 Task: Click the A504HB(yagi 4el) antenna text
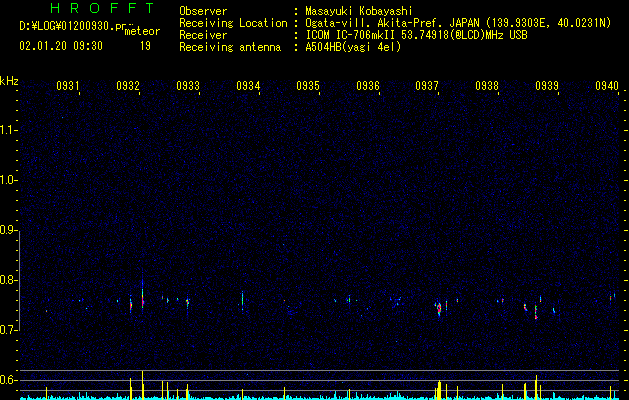[353, 47]
